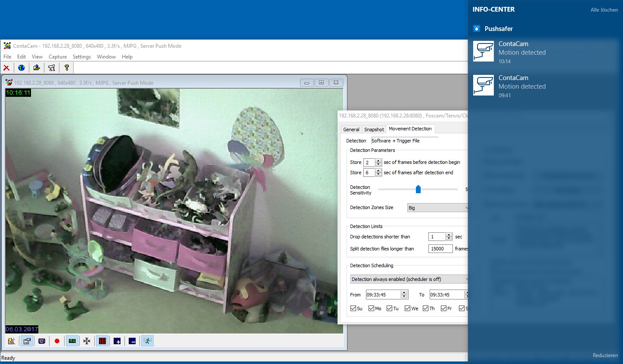This screenshot has height=364, width=623.
Task: Toggle the red detection zones grid icon
Action: coord(102,341)
